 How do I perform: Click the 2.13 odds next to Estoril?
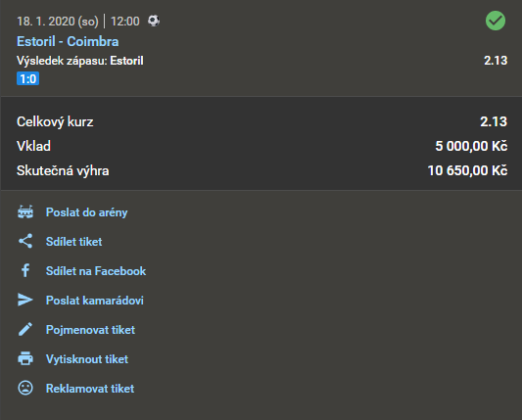click(496, 61)
